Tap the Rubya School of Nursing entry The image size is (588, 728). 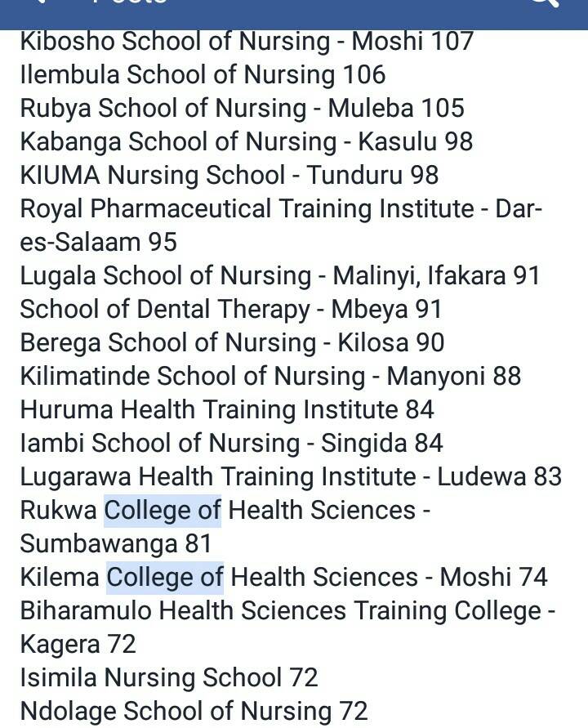coord(242,108)
